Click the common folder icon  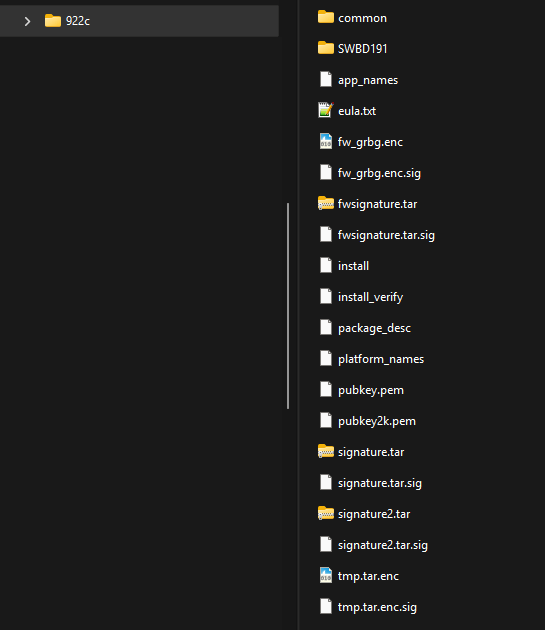(x=326, y=17)
